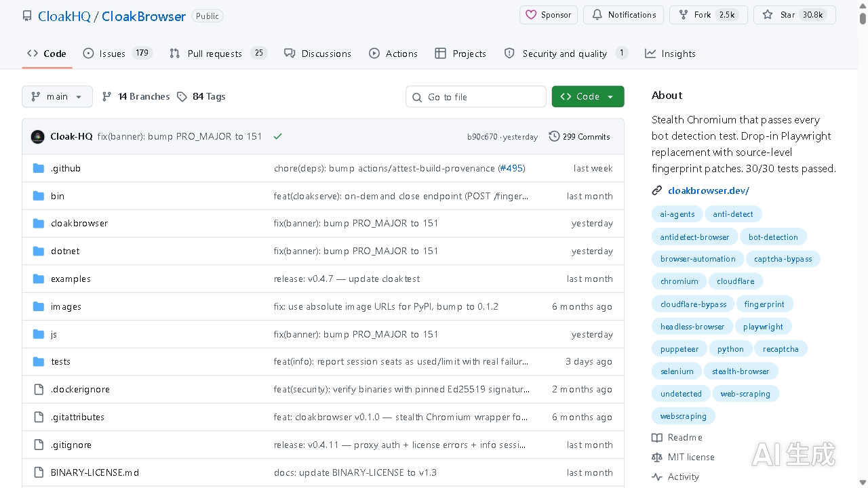Open commit hash b90c670

tap(482, 137)
